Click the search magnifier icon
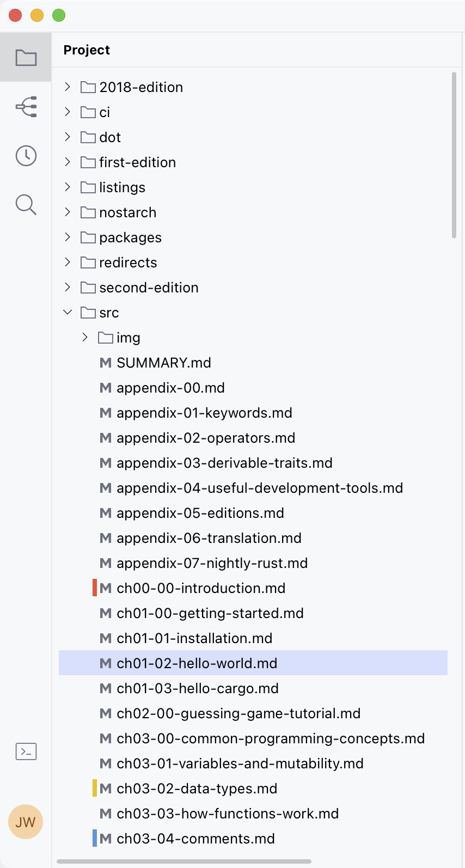This screenshot has width=465, height=868. coord(26,205)
